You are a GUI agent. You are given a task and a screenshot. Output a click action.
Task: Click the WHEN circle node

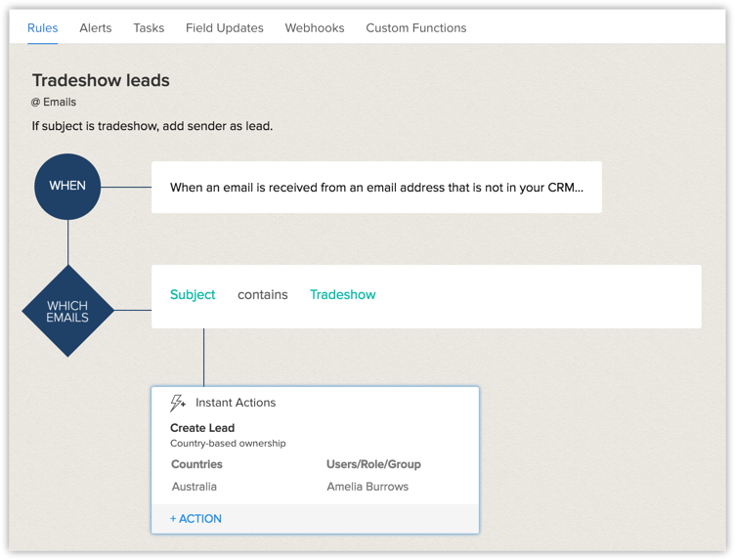pyautogui.click(x=67, y=186)
